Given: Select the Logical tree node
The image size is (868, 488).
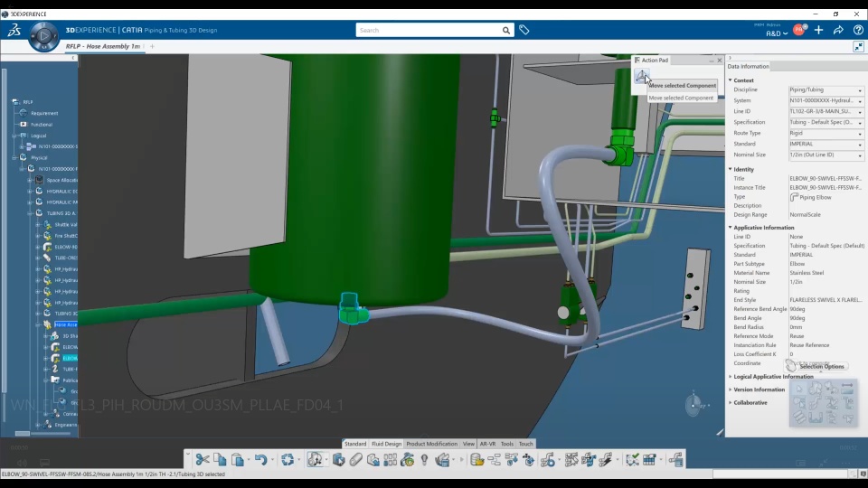Looking at the screenshot, I should coord(38,136).
